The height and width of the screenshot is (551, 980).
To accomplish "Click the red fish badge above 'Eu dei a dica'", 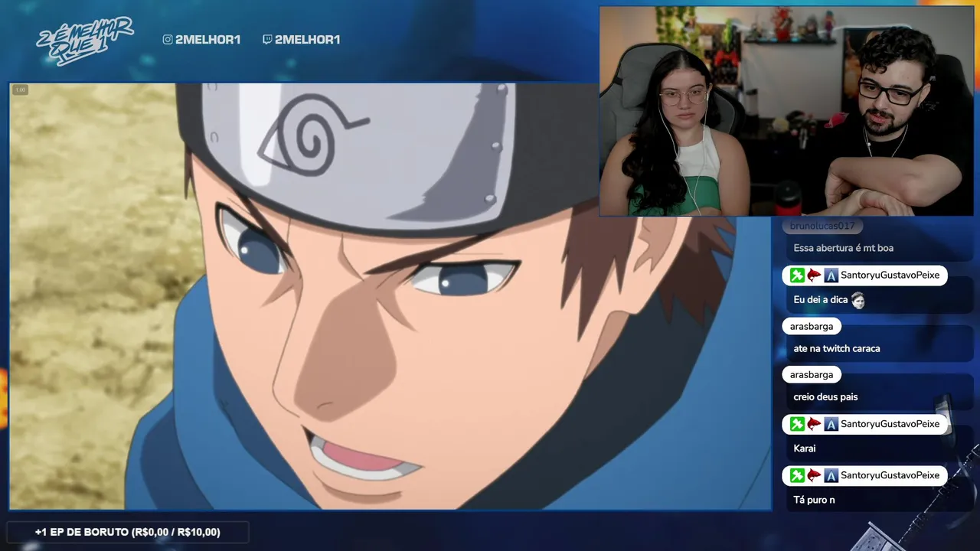I will pyautogui.click(x=814, y=275).
